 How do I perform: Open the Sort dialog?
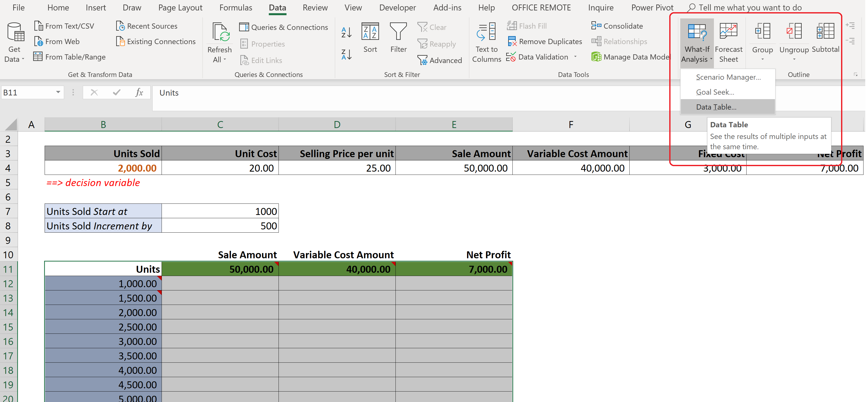(370, 37)
